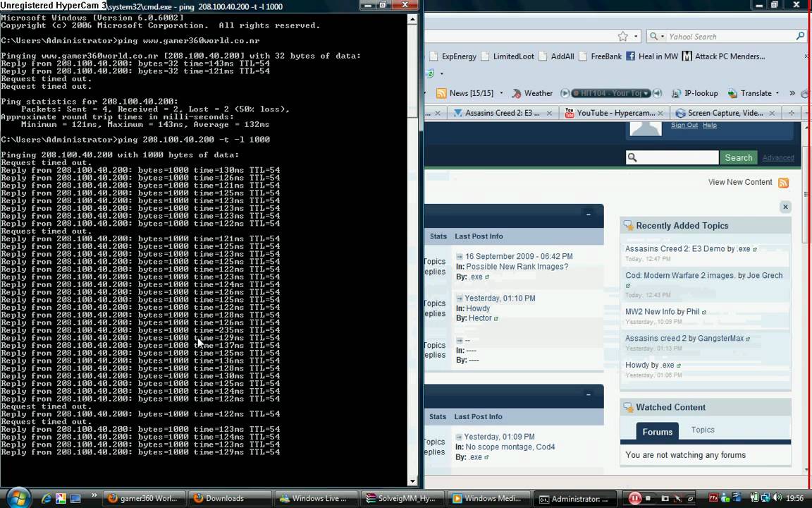812x508 pixels.
Task: Open Assasins creed 2 by GangsterMax topic
Action: coord(654,339)
